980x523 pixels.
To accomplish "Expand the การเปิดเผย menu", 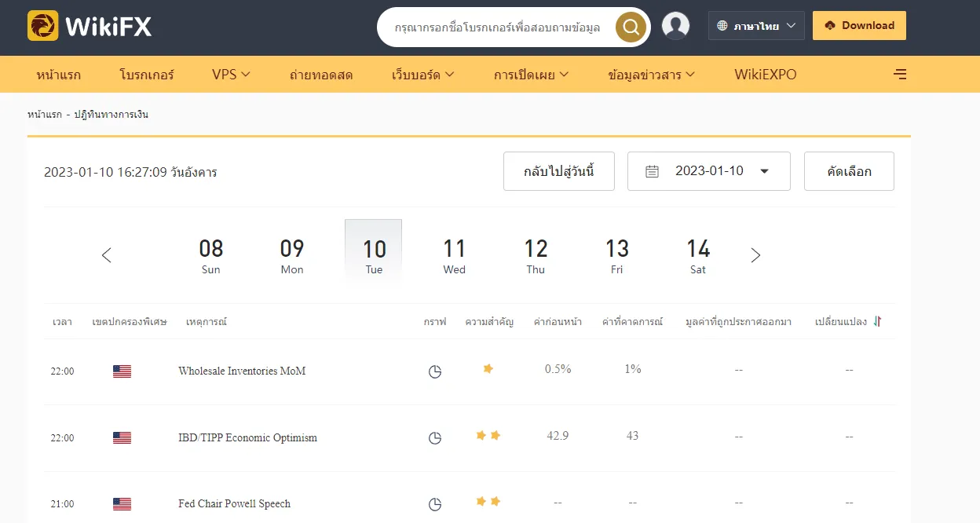I will tap(532, 75).
